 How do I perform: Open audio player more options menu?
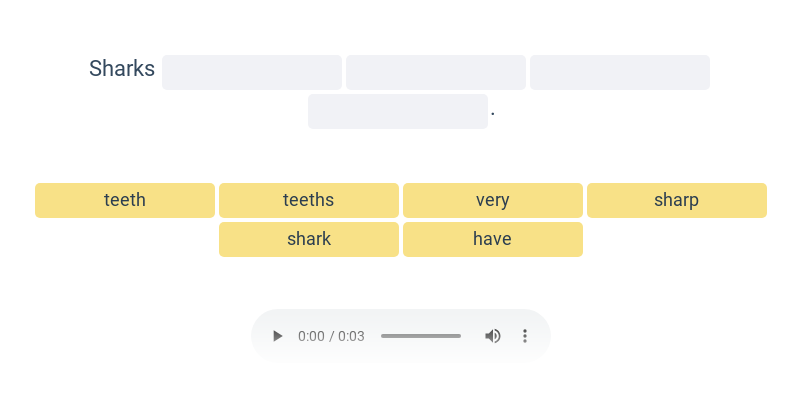tap(524, 336)
